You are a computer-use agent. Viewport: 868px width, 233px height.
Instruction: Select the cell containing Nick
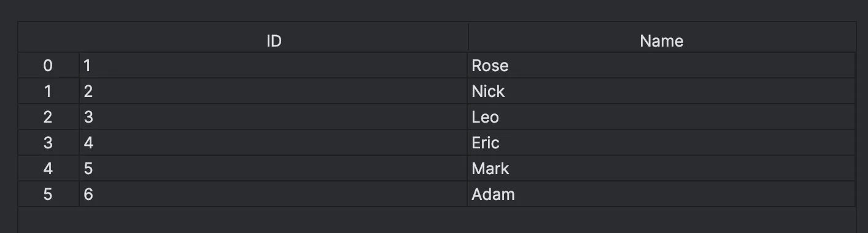[661, 91]
